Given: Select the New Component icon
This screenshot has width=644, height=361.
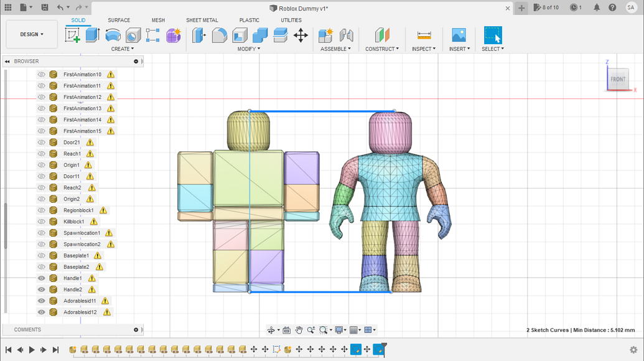Looking at the screenshot, I should 325,35.
